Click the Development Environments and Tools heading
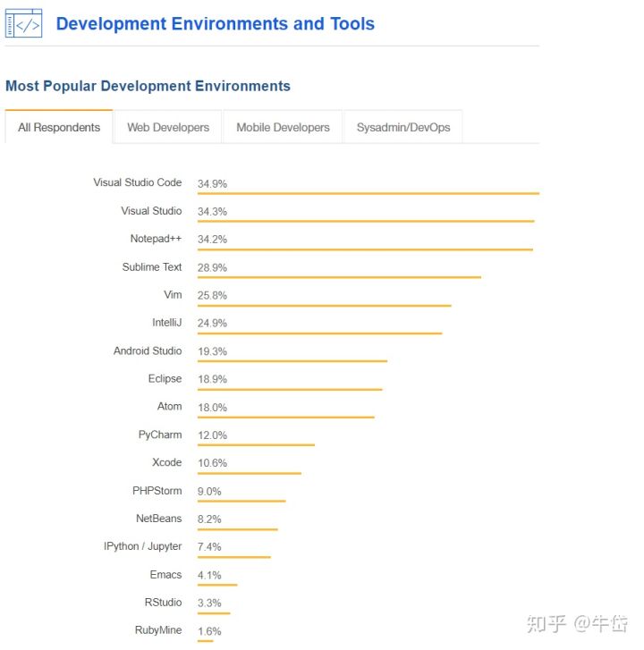This screenshot has height=650, width=644. pyautogui.click(x=215, y=24)
